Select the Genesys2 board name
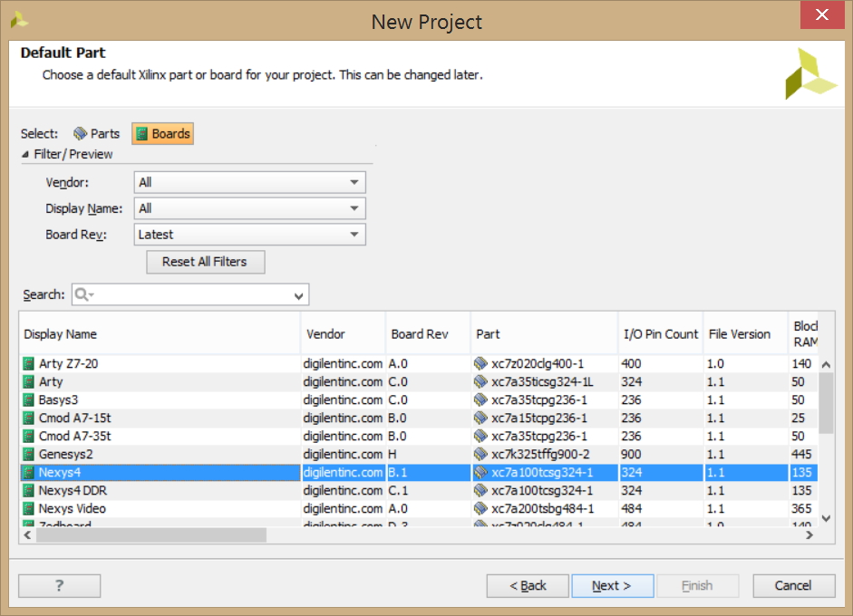853x616 pixels. pyautogui.click(x=66, y=455)
